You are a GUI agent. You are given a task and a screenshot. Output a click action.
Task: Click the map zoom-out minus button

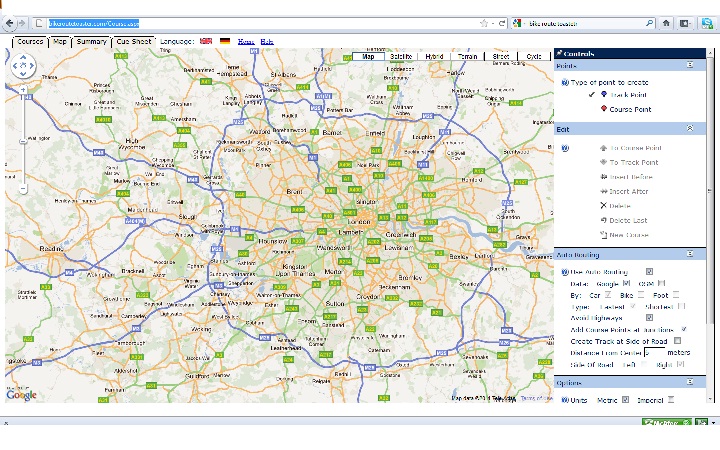[x=22, y=188]
